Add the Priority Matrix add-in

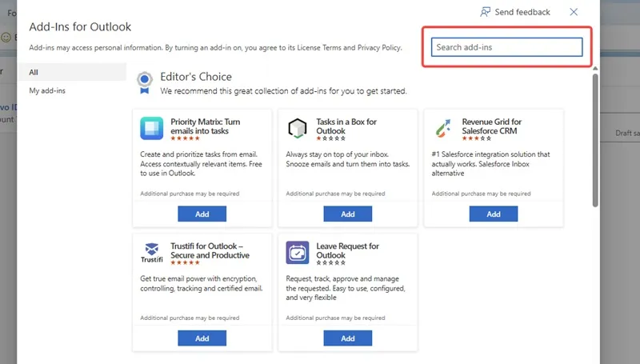tap(202, 214)
